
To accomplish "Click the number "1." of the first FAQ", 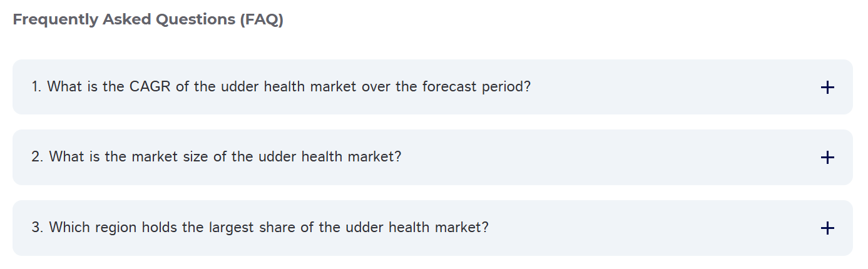I will click(x=36, y=87).
